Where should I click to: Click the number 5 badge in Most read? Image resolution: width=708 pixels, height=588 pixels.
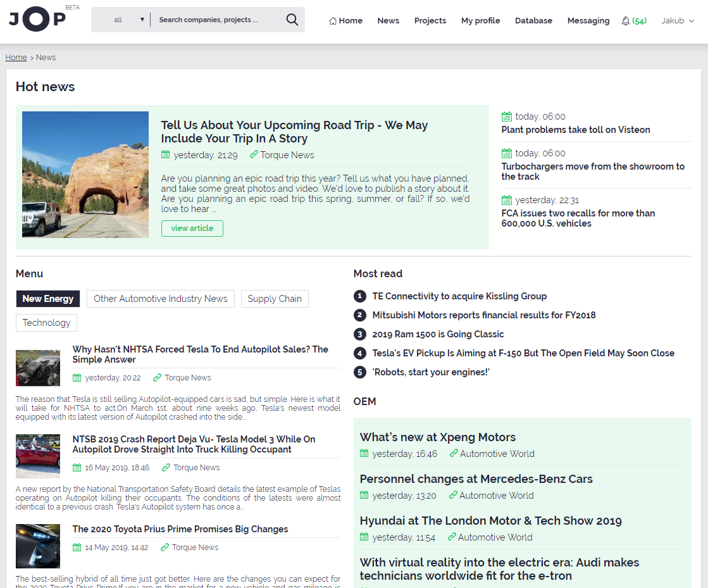pos(359,372)
